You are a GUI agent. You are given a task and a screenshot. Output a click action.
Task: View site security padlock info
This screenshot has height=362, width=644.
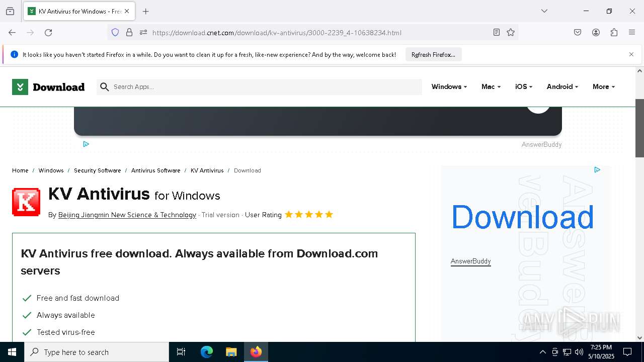coord(129,33)
